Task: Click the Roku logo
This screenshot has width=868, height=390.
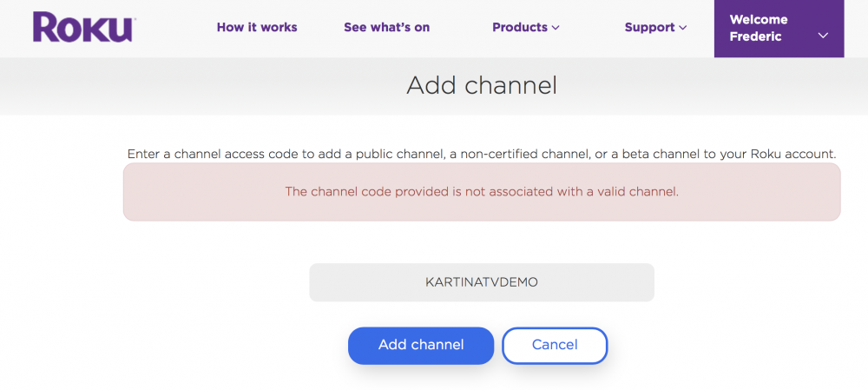Action: click(82, 27)
